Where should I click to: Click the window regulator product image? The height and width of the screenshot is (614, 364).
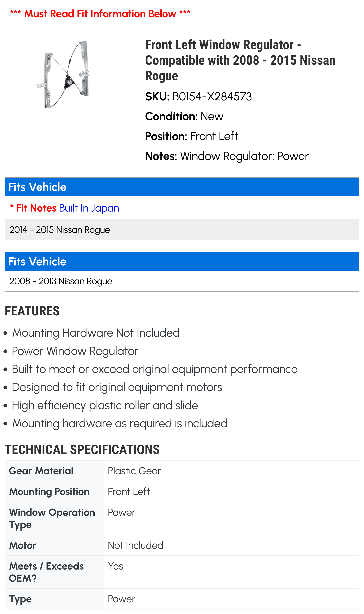(63, 74)
